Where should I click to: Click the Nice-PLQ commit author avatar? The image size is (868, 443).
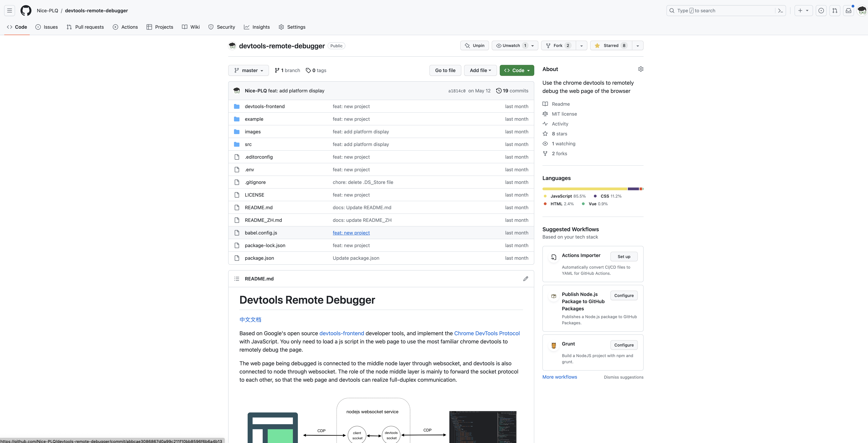coord(237,91)
